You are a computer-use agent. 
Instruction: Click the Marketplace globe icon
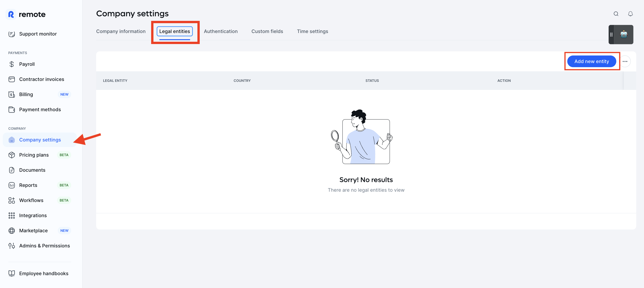(x=11, y=231)
